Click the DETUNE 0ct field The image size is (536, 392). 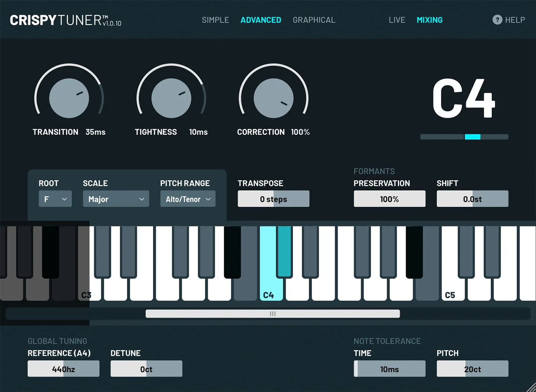pyautogui.click(x=147, y=369)
